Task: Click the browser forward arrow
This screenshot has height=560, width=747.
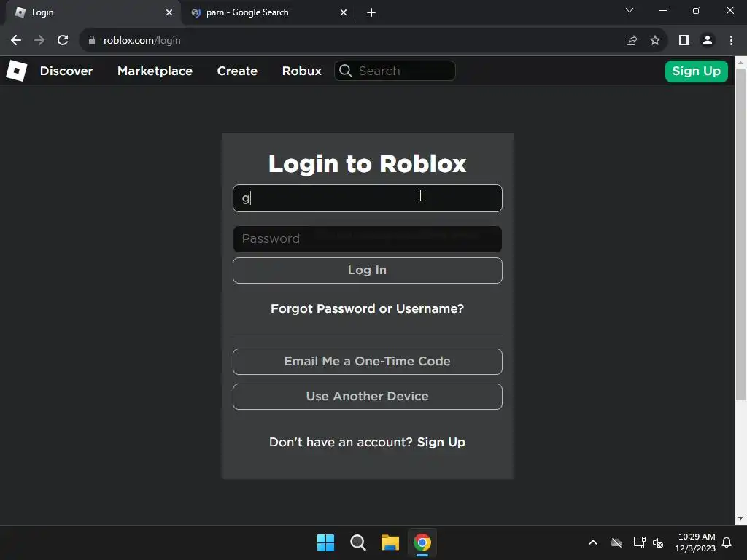Action: pyautogui.click(x=39, y=41)
